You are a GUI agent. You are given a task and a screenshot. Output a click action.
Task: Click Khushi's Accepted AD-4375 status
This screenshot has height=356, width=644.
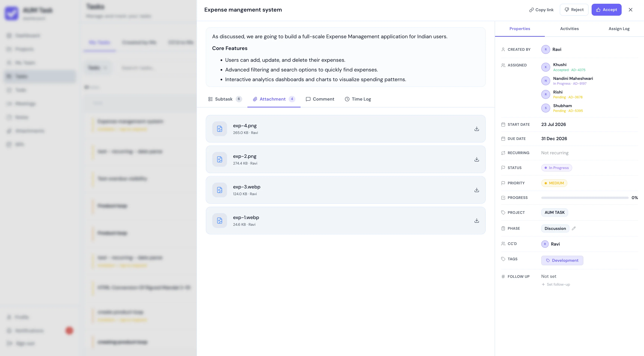(x=569, y=70)
